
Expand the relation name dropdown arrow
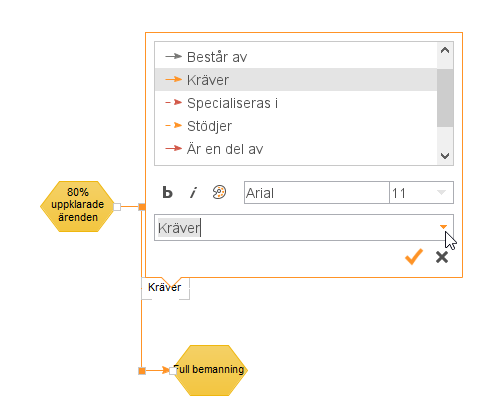tap(443, 227)
